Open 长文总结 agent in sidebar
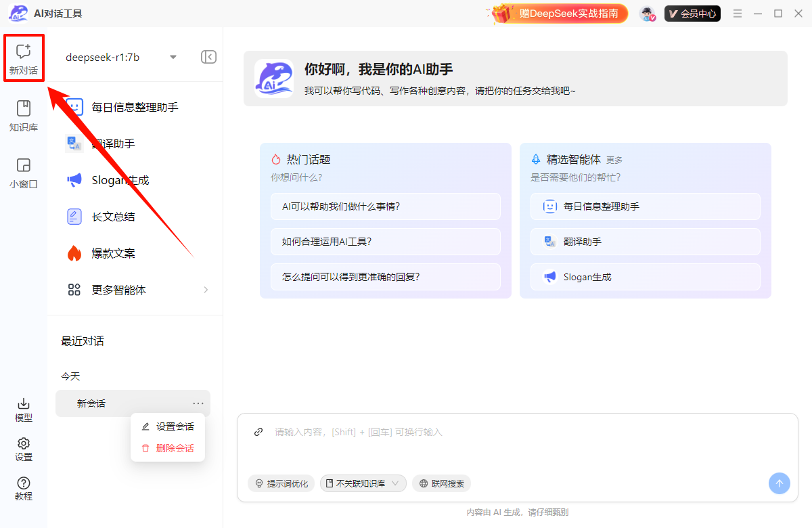Screen dimensions: 812x528 click(x=135, y=217)
